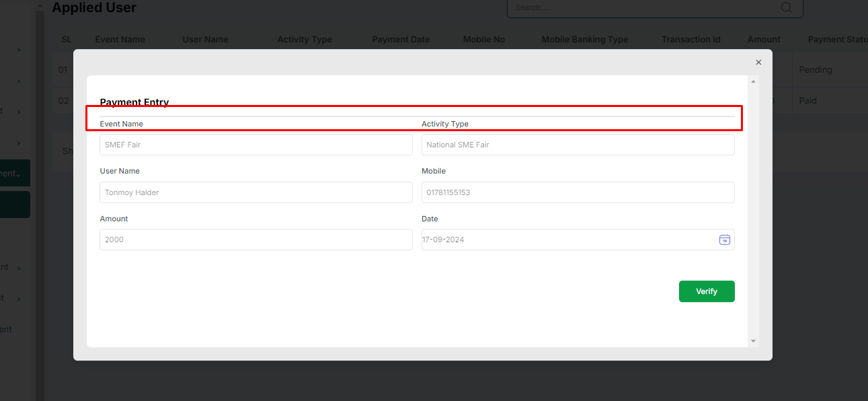This screenshot has width=868, height=401.
Task: Click the Applied User page title
Action: (x=94, y=8)
